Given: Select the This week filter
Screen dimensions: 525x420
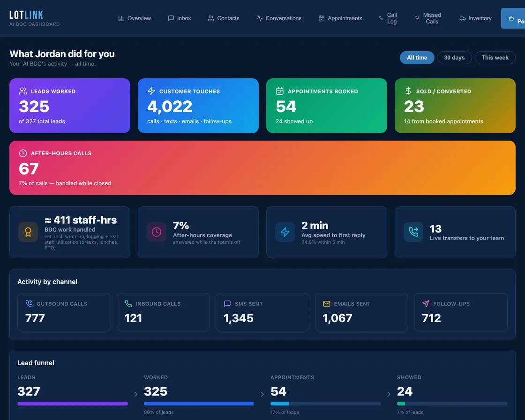Looking at the screenshot, I should pyautogui.click(x=495, y=58).
